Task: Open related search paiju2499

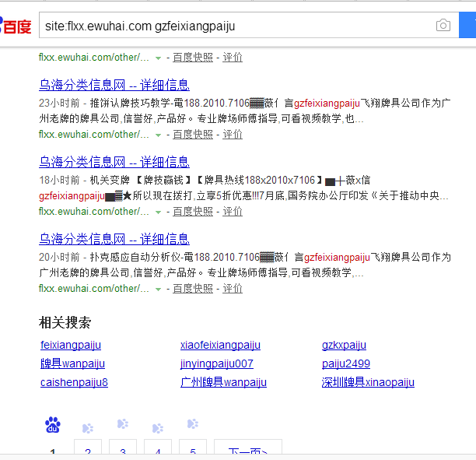Action: click(x=346, y=363)
